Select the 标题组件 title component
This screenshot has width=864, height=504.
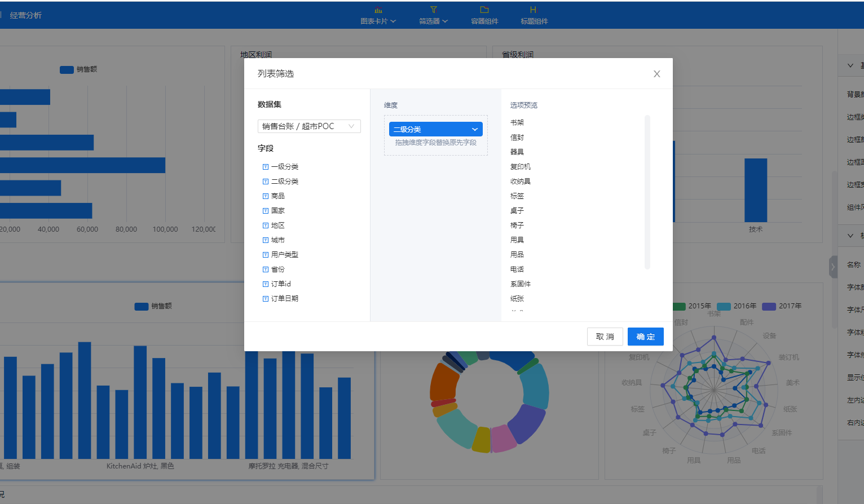point(534,16)
